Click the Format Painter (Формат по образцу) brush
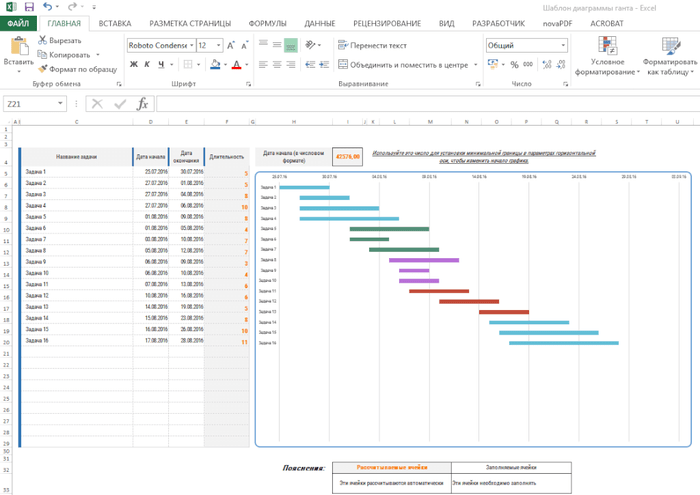 (42, 69)
